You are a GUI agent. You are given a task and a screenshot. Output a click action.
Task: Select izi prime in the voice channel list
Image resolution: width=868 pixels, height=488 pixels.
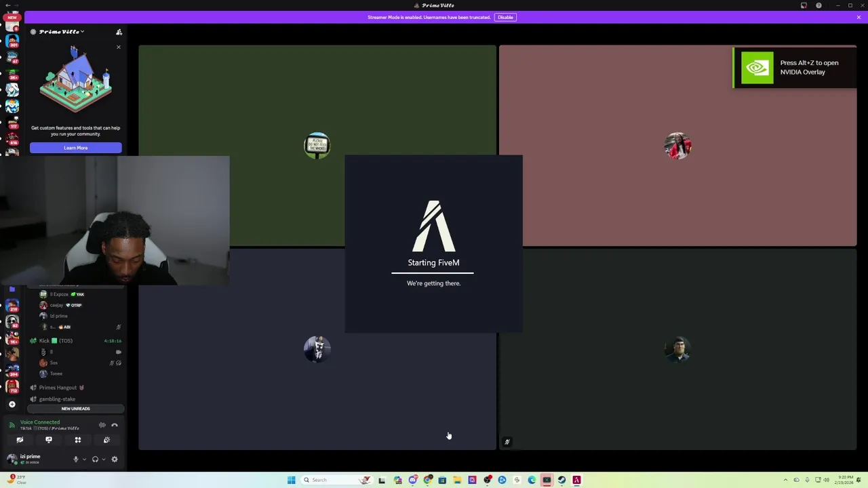pos(54,316)
